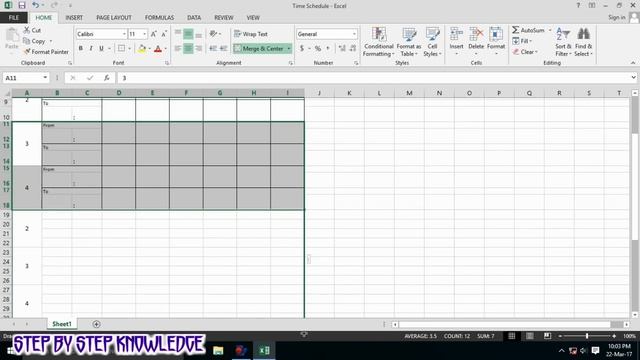
Task: Open Format as Table gallery
Action: 409,42
